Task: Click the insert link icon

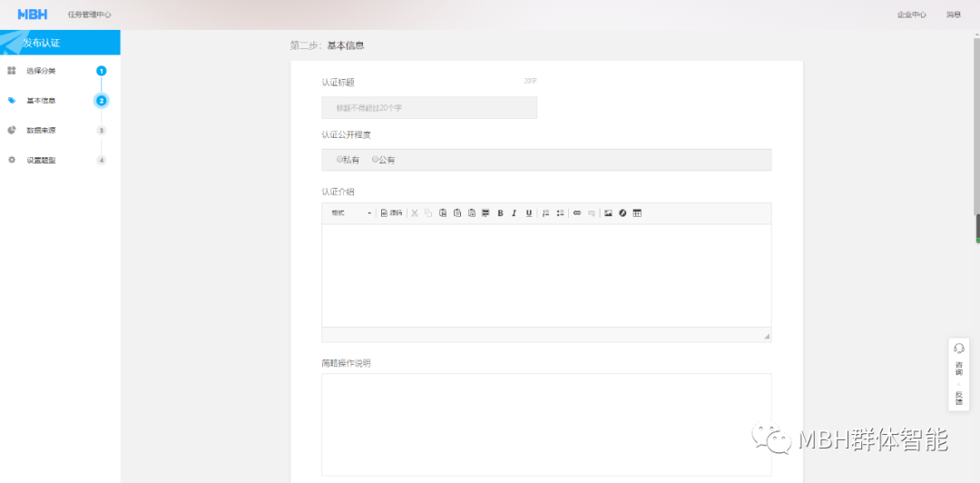Action: point(577,213)
